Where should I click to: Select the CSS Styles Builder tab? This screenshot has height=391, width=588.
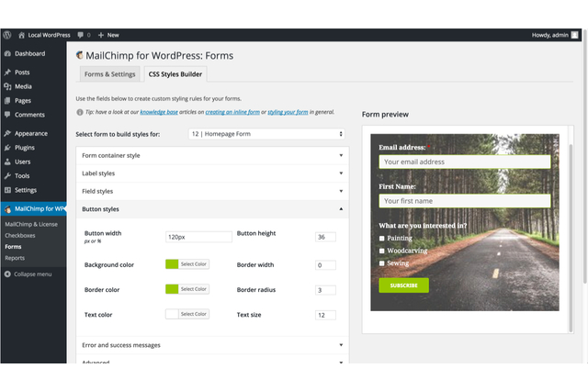pyautogui.click(x=175, y=74)
